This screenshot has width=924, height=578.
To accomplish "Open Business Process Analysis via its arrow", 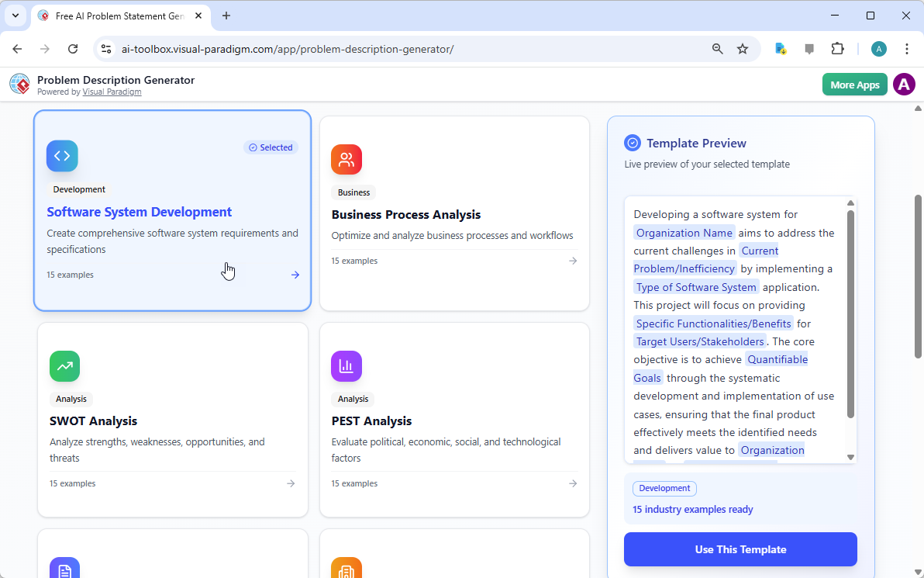I will pos(572,261).
